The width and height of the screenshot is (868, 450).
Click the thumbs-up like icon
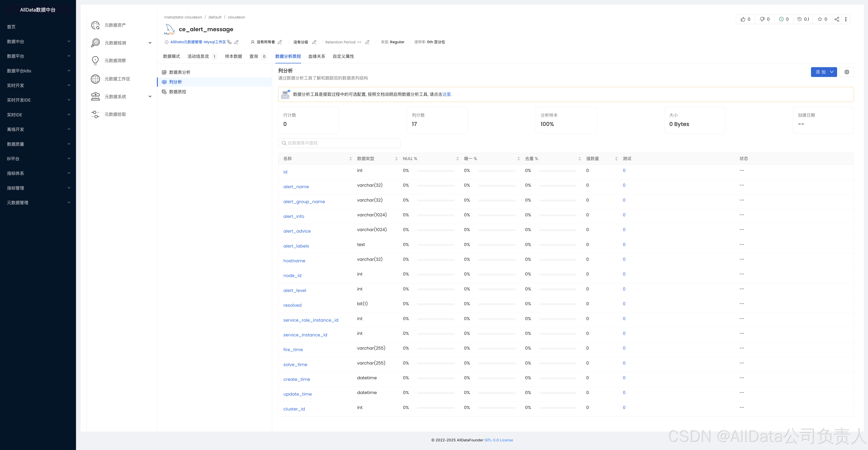(743, 19)
